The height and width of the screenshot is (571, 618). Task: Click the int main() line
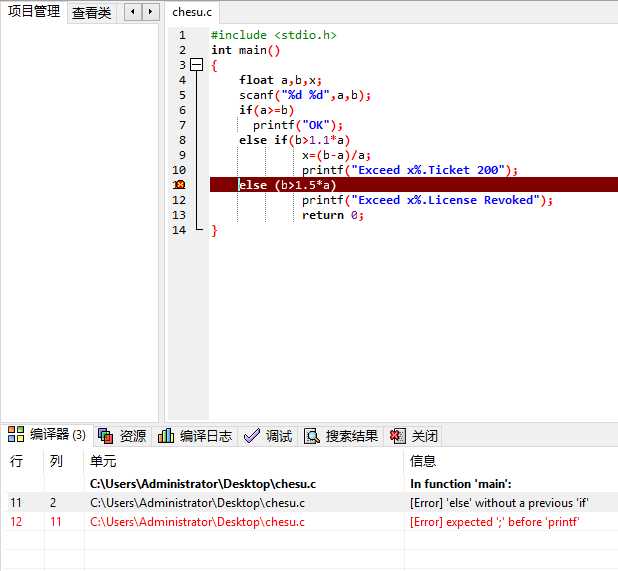pyautogui.click(x=246, y=50)
